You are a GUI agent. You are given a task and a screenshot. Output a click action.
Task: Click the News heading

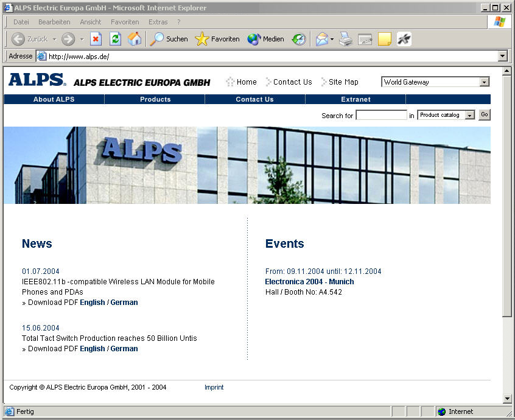click(37, 243)
